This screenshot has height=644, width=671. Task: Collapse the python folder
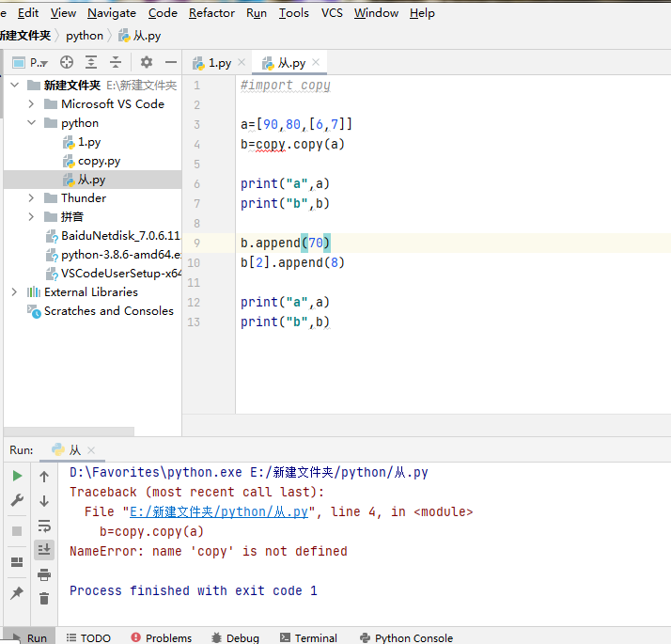(31, 122)
